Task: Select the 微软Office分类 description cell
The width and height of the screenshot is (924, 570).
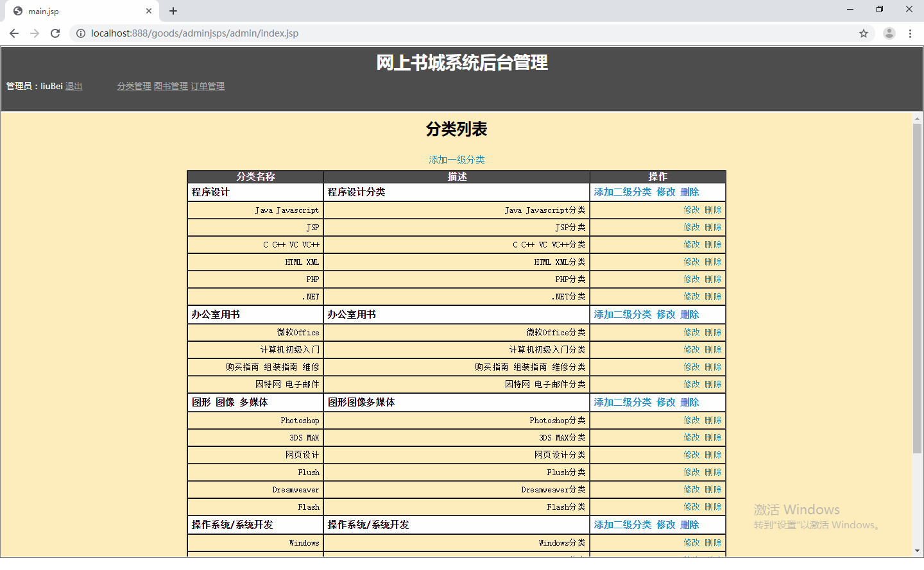Action: pyautogui.click(x=457, y=333)
